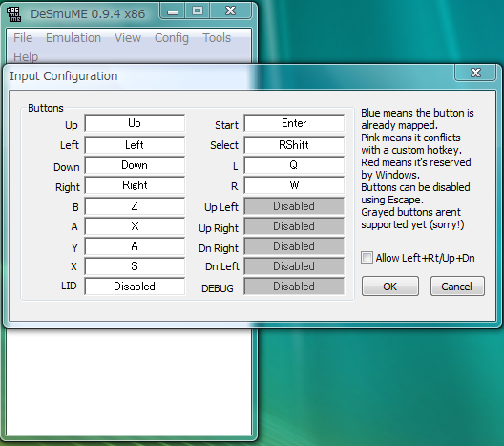Open the Config menu
504x446 pixels.
pyautogui.click(x=171, y=38)
